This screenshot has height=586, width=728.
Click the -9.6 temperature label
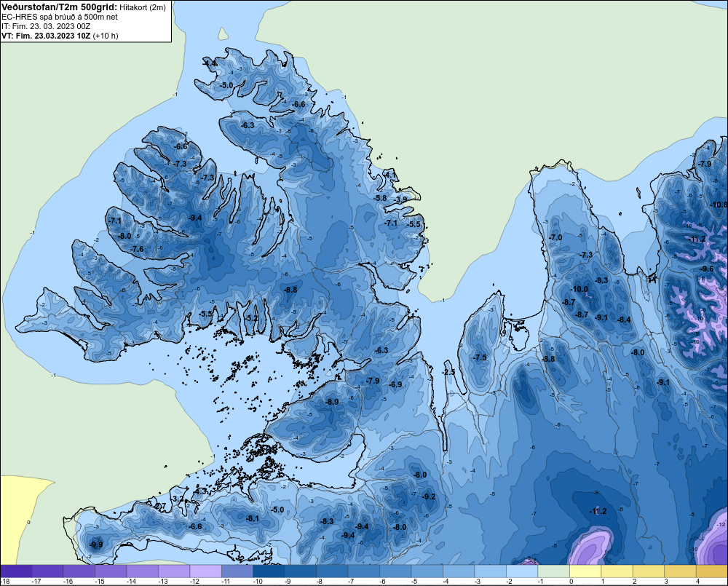tap(707, 269)
